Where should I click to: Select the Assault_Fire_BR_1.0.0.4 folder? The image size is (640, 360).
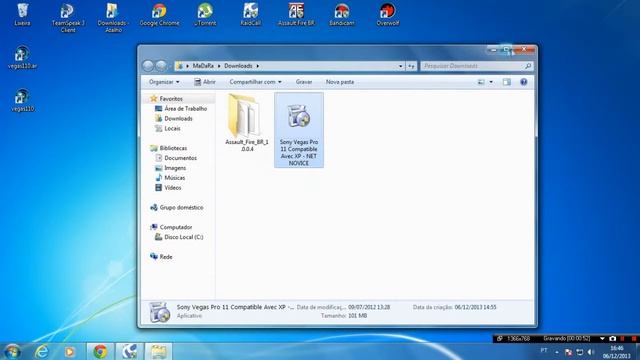[x=247, y=123]
